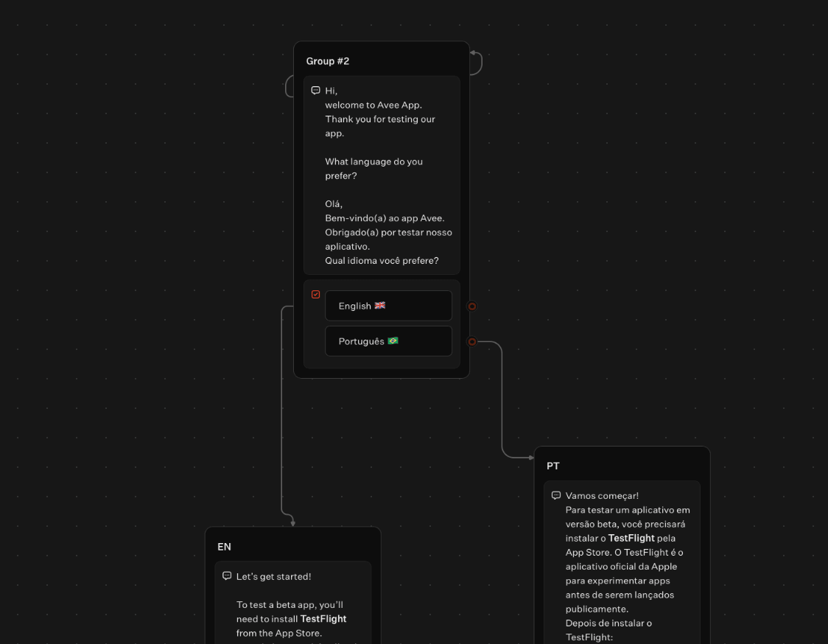The image size is (828, 644).
Task: Select the Português choice button
Action: pyautogui.click(x=389, y=341)
